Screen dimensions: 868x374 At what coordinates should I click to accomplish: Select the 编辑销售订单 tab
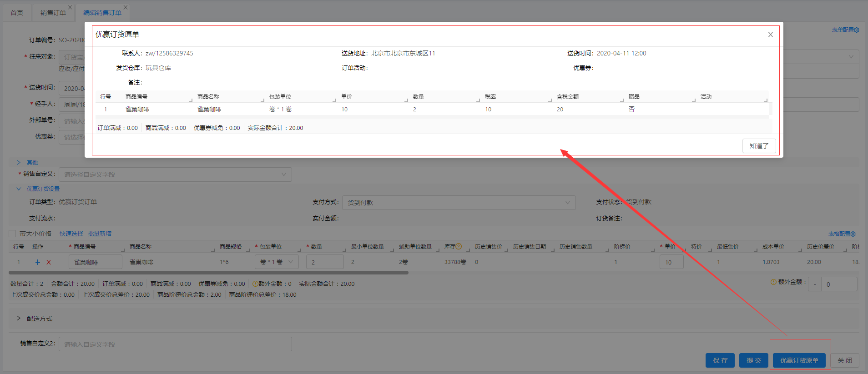pos(102,13)
